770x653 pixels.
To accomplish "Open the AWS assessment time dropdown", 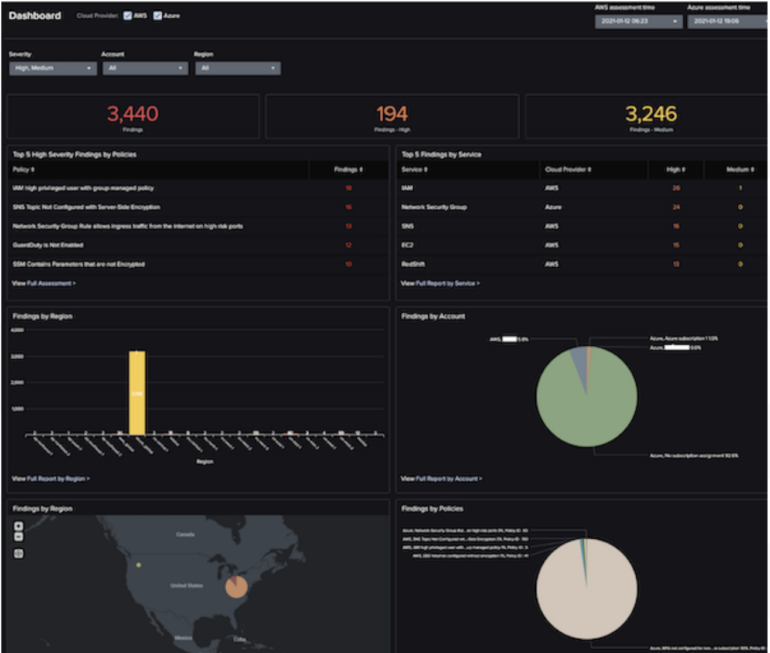I will (x=638, y=21).
